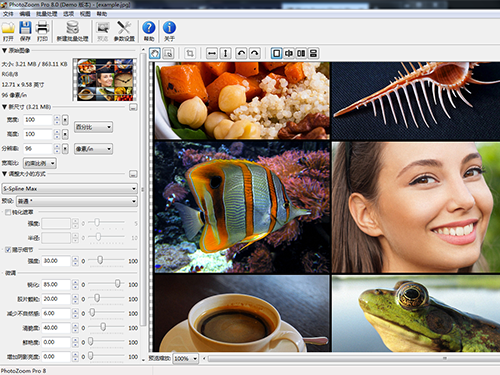Switch to side-by-side split preview mode
The image size is (500, 375).
coord(301,53)
